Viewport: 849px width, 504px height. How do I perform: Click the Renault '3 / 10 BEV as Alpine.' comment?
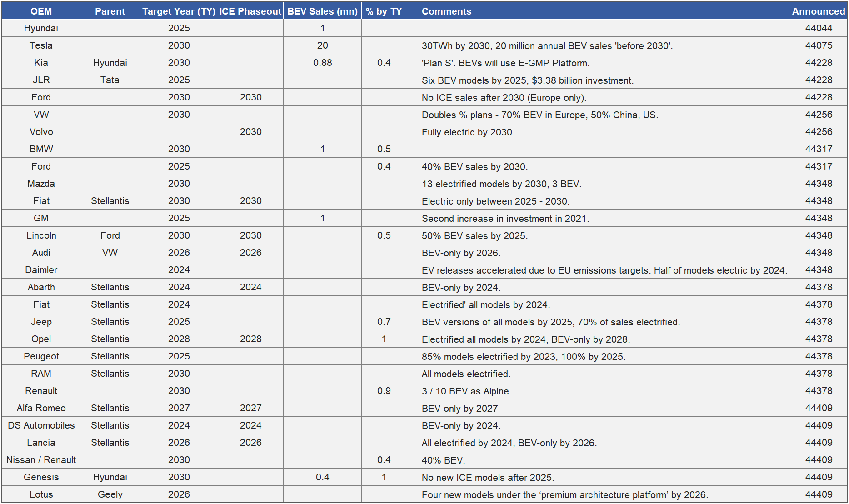pyautogui.click(x=466, y=391)
